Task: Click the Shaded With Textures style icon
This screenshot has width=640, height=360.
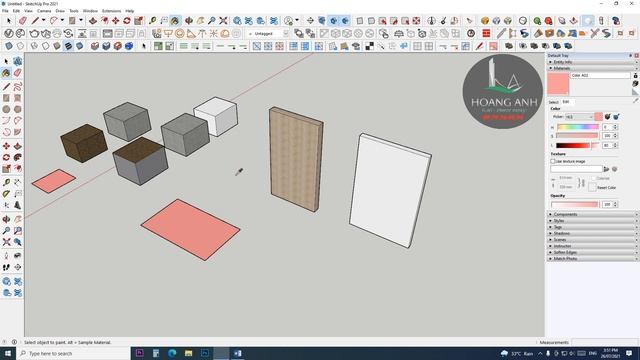Action: point(68,46)
